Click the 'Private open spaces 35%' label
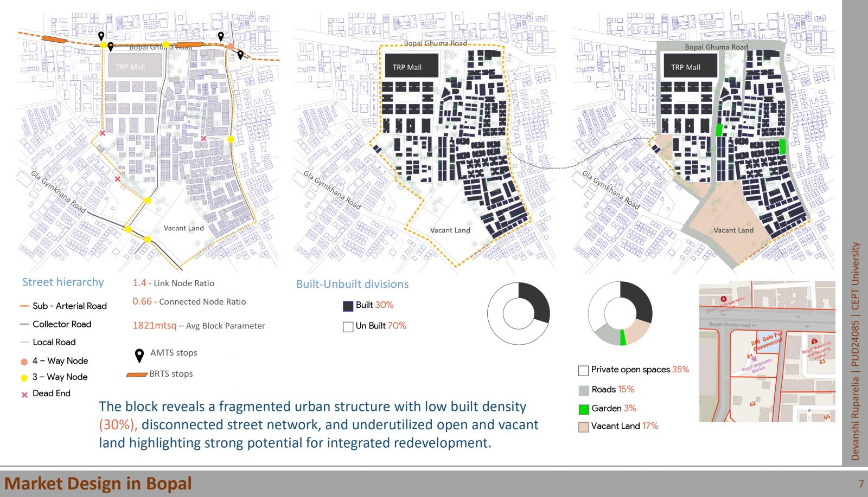 click(640, 370)
